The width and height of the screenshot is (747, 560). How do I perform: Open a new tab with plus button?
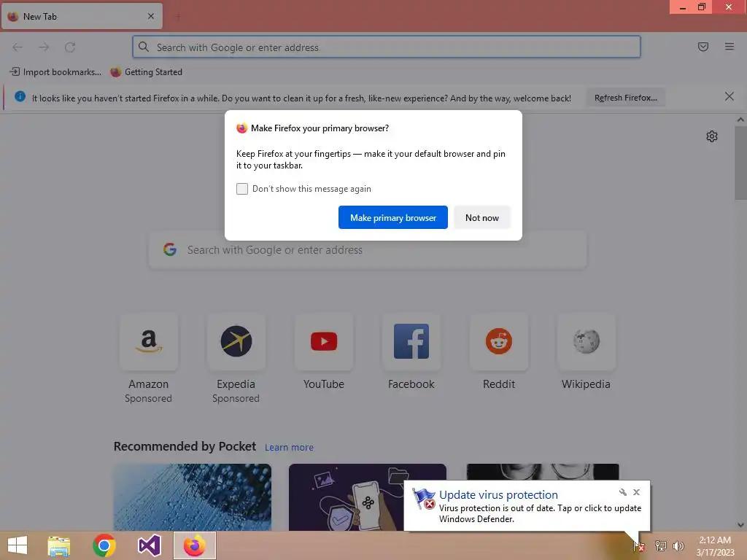click(x=178, y=17)
